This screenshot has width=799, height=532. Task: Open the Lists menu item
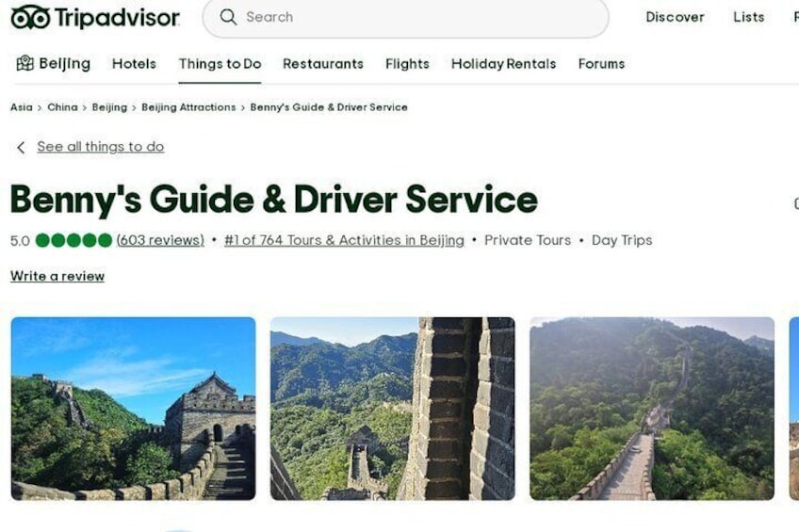748,17
